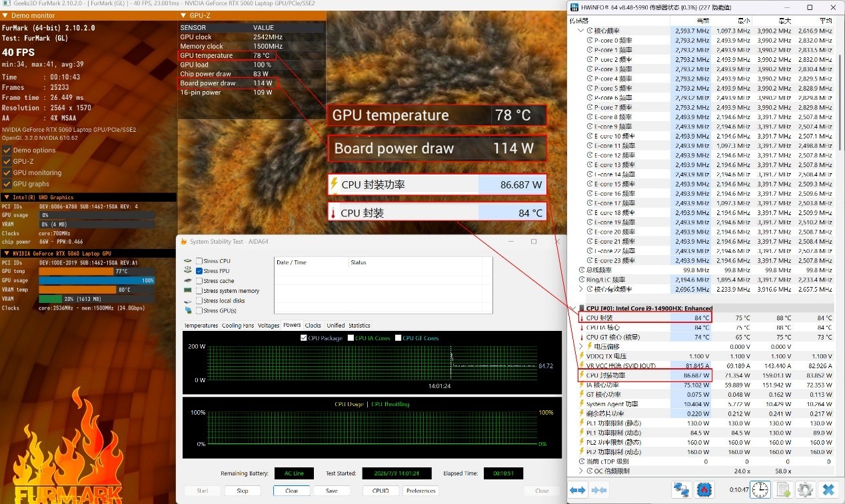Click icon beside Stress cache

coord(189,281)
